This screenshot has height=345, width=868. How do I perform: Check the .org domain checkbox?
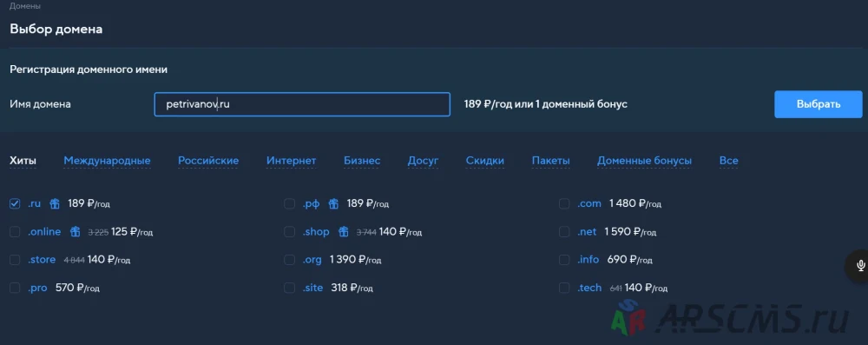[290, 260]
